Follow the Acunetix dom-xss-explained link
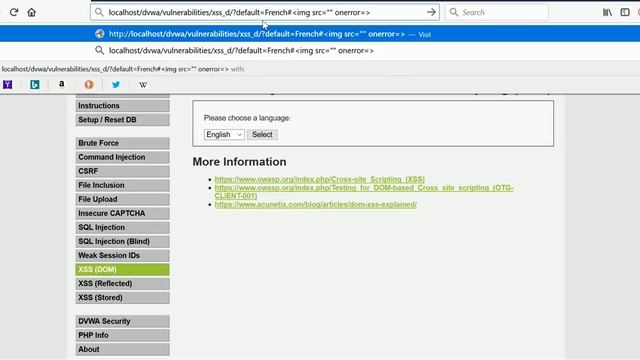Screen dimensions: 640x360 tap(316, 204)
